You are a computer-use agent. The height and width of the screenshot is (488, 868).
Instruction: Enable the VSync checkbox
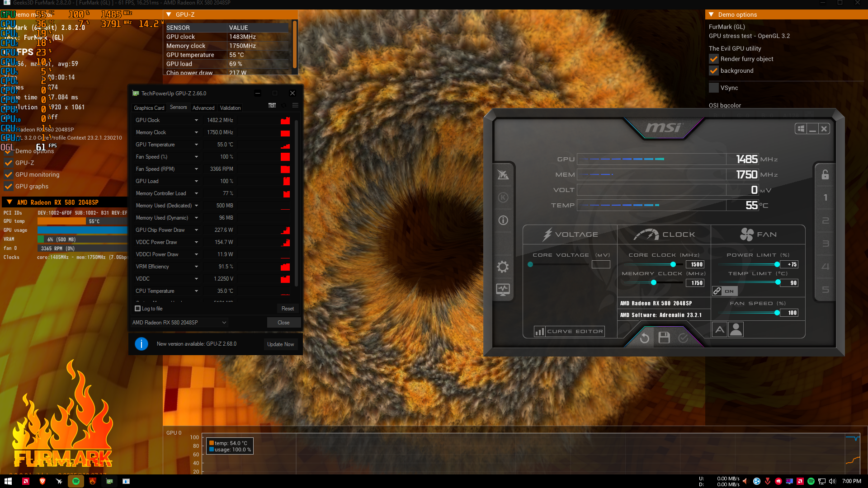click(x=714, y=88)
